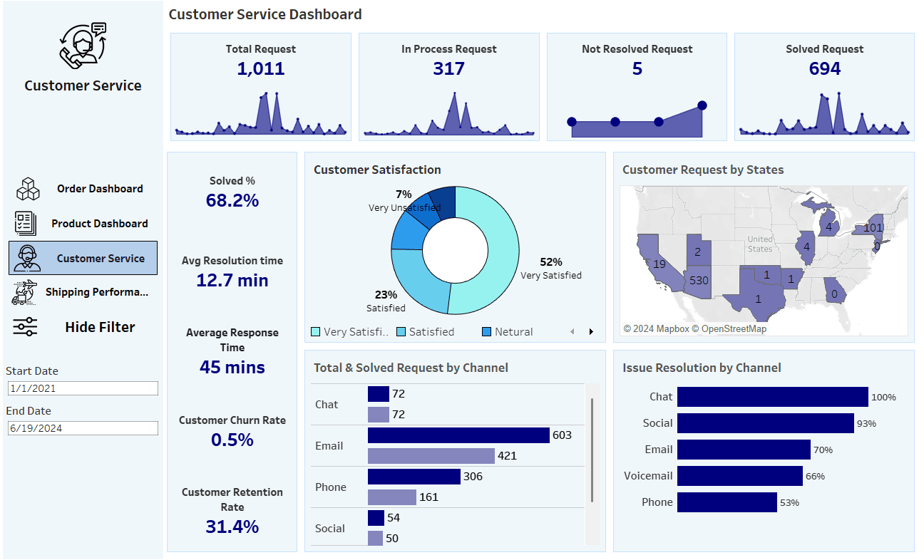This screenshot has width=924, height=560.
Task: Click the Customer Service headset sidebar icon
Action: (26, 257)
